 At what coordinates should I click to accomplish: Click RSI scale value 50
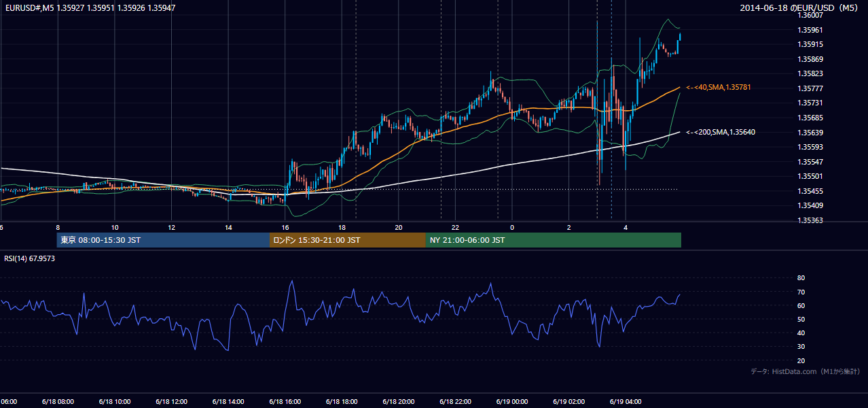pos(801,319)
